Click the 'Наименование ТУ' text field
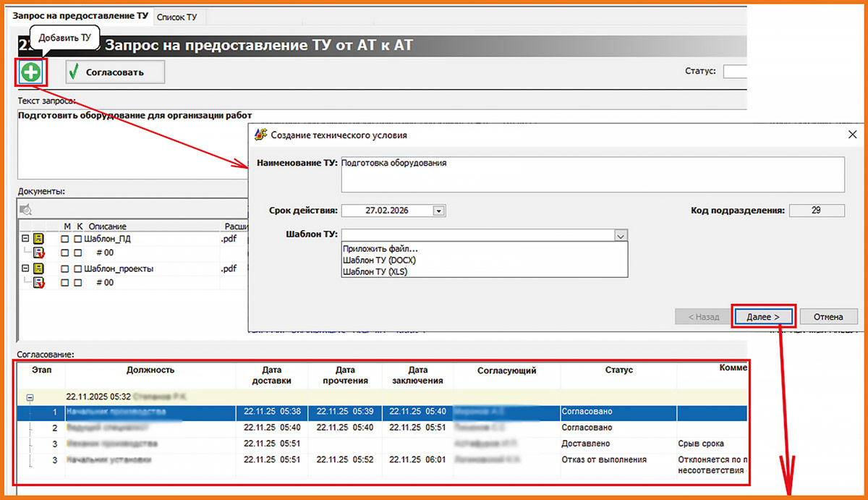Image resolution: width=868 pixels, height=500 pixels. point(591,174)
